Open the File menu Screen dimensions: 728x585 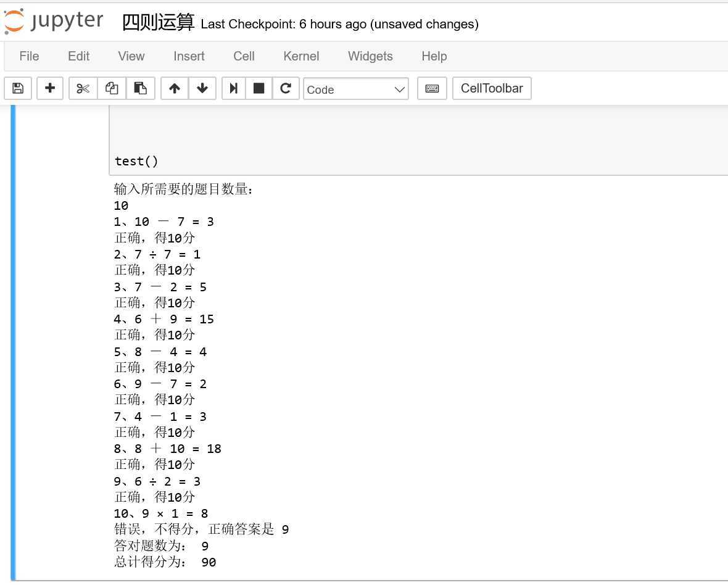[x=29, y=56]
